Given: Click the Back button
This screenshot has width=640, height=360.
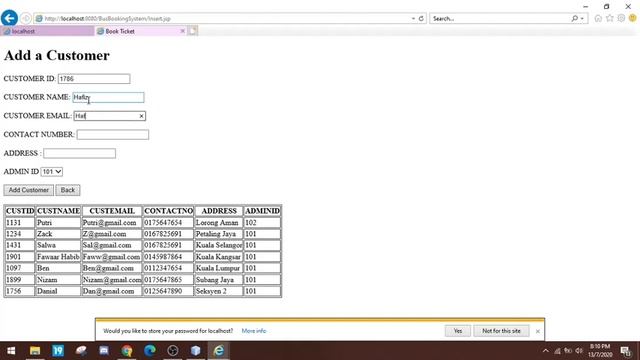Looking at the screenshot, I should coord(68,190).
